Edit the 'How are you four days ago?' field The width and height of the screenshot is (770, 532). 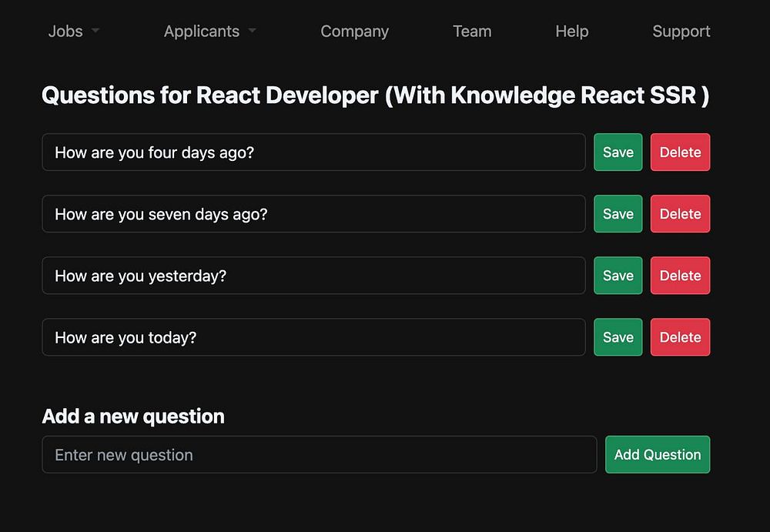tap(313, 152)
